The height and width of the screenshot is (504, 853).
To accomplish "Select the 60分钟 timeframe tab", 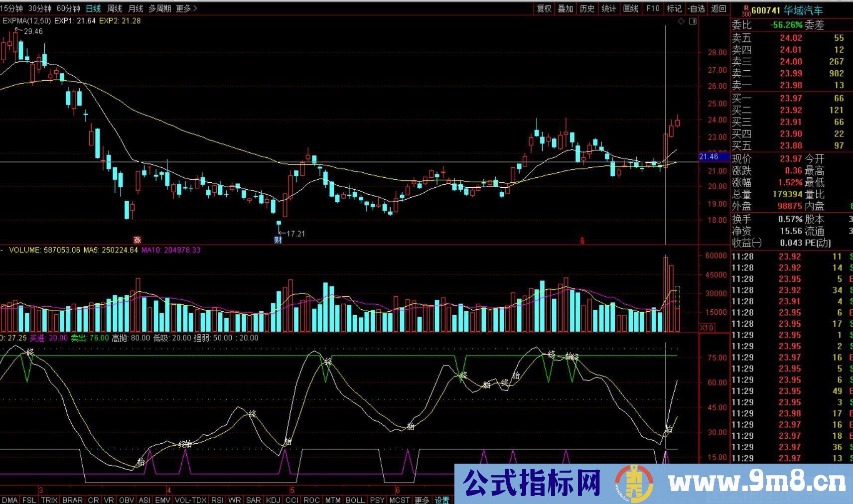I will coord(68,8).
